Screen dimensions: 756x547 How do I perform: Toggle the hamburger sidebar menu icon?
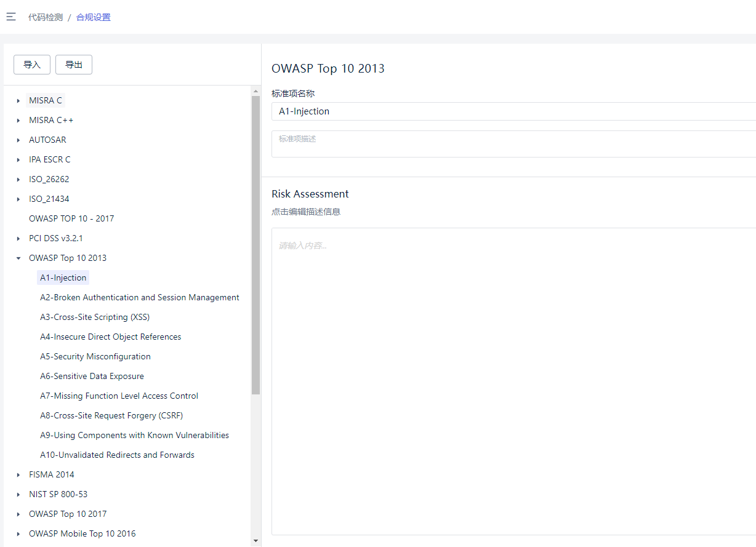pyautogui.click(x=11, y=17)
